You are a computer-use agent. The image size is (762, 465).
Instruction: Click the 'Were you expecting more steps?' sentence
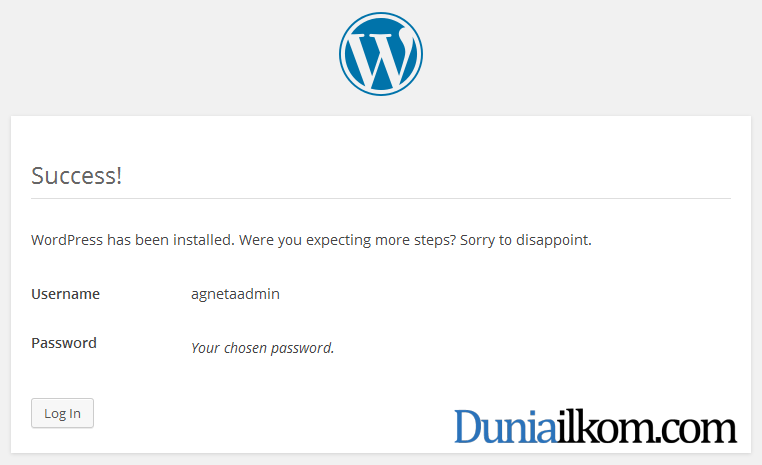click(347, 240)
